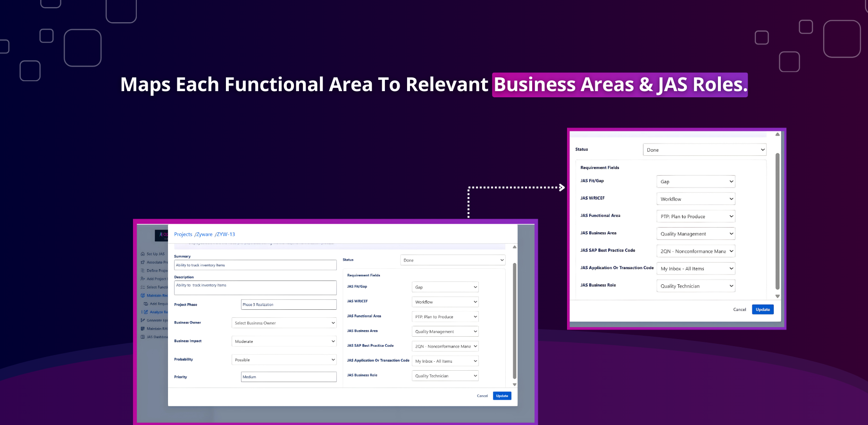Navigate to the Zyware breadcrumb link

tap(204, 234)
